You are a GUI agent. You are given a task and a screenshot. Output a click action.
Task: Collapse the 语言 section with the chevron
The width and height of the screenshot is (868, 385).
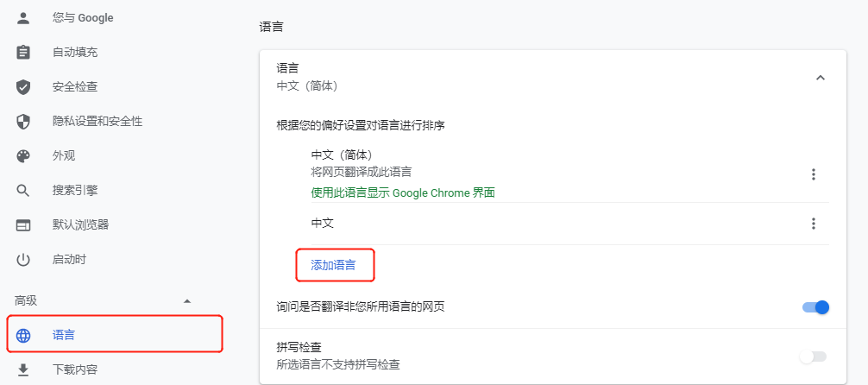(x=821, y=78)
